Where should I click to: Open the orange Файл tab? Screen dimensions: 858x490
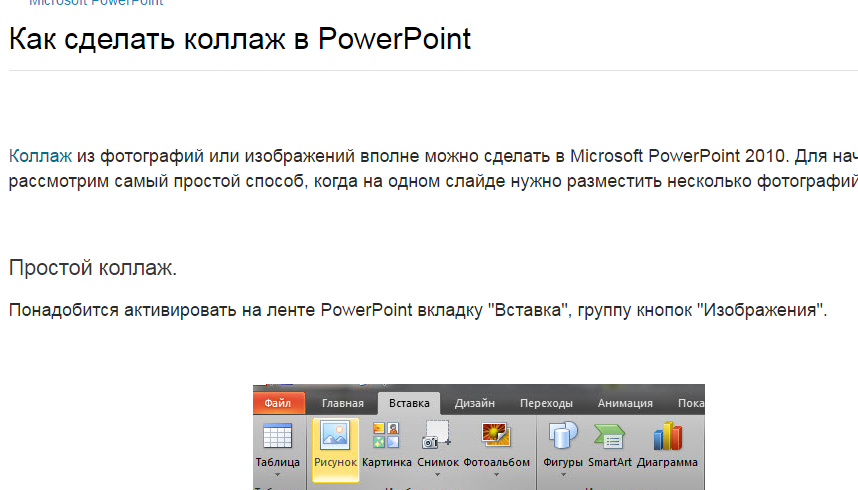(277, 403)
